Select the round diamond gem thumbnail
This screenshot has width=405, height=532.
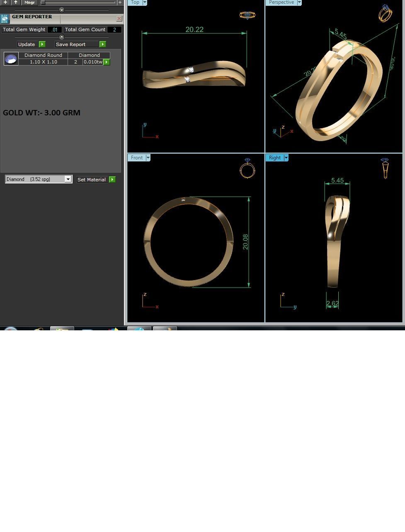click(x=11, y=59)
